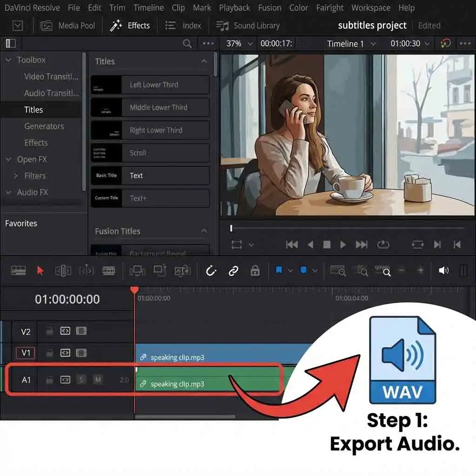Collapse the Titles section chevron

[204, 61]
